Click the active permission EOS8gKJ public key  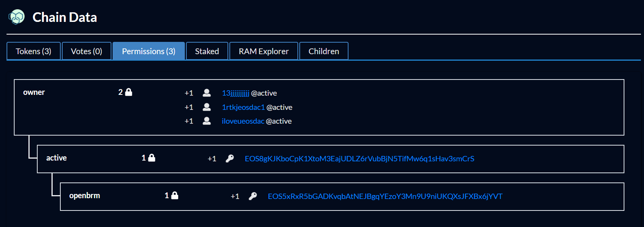(360, 159)
